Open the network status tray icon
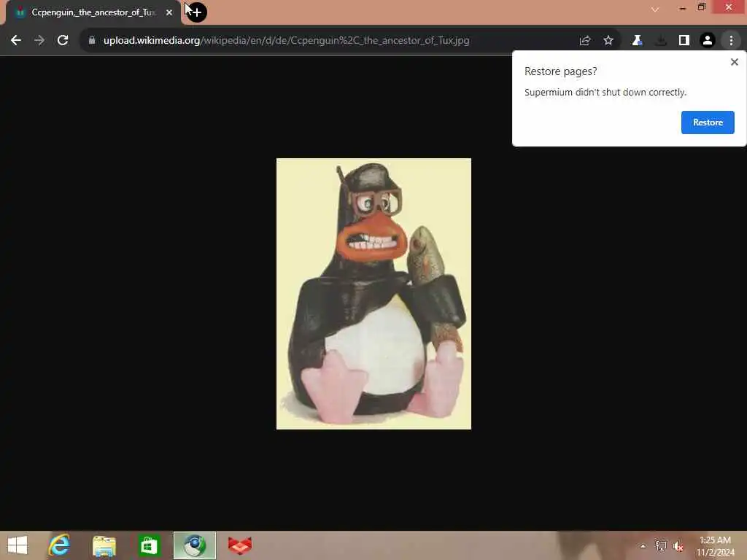The width and height of the screenshot is (747, 560). coord(660,546)
